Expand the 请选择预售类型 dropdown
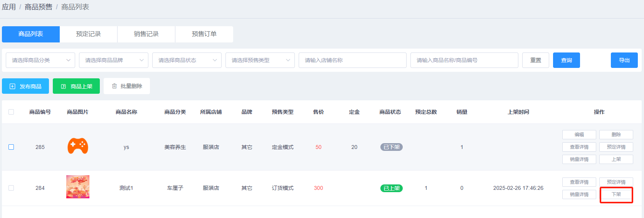This screenshot has height=218, width=644. (x=260, y=60)
